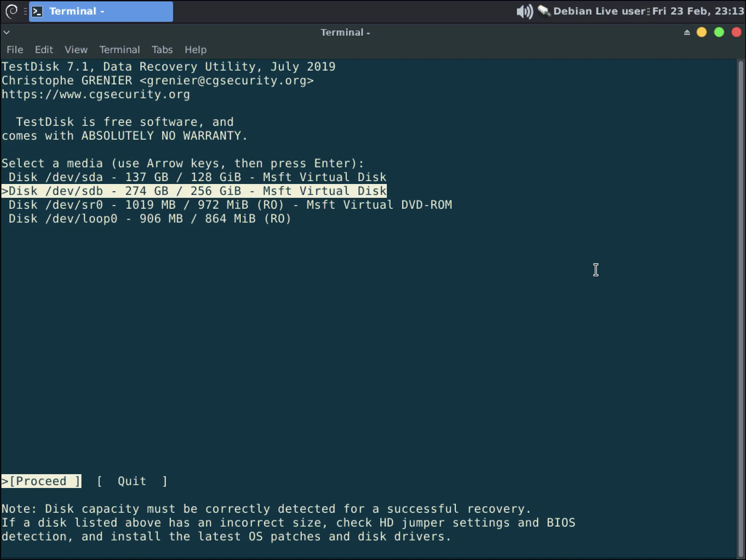Open the File menu

tap(13, 49)
